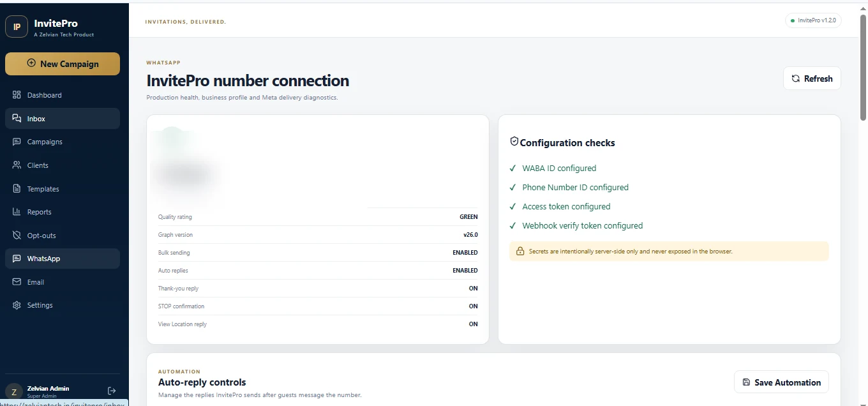Refresh the number connection status
Screen dimensions: 868x406
click(x=812, y=79)
